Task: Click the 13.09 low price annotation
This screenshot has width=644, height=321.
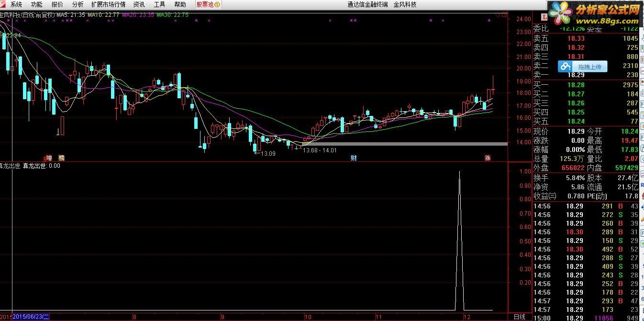Action: pyautogui.click(x=267, y=153)
